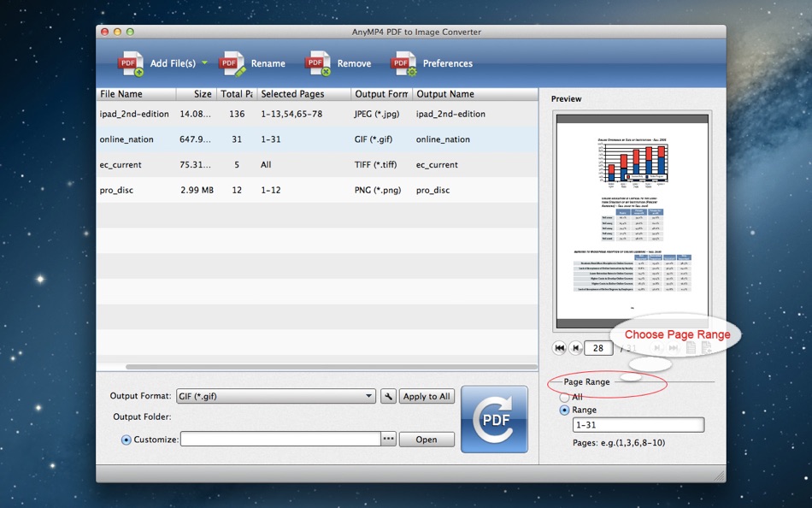
Task: Click the TIFF (*.tiff) output format cell
Action: 375,165
